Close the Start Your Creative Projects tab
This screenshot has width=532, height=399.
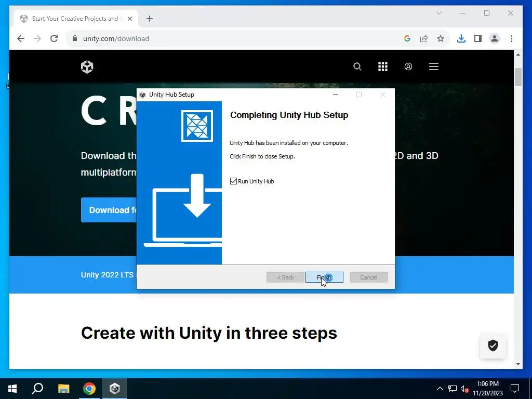(129, 19)
